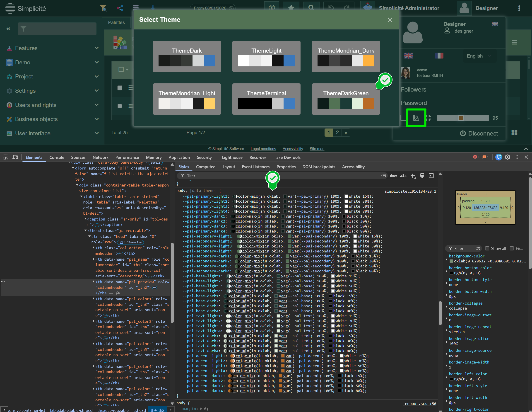Viewport: 532px width, 412px height.
Task: Open the share/model graph icon
Action: pyautogui.click(x=120, y=8)
